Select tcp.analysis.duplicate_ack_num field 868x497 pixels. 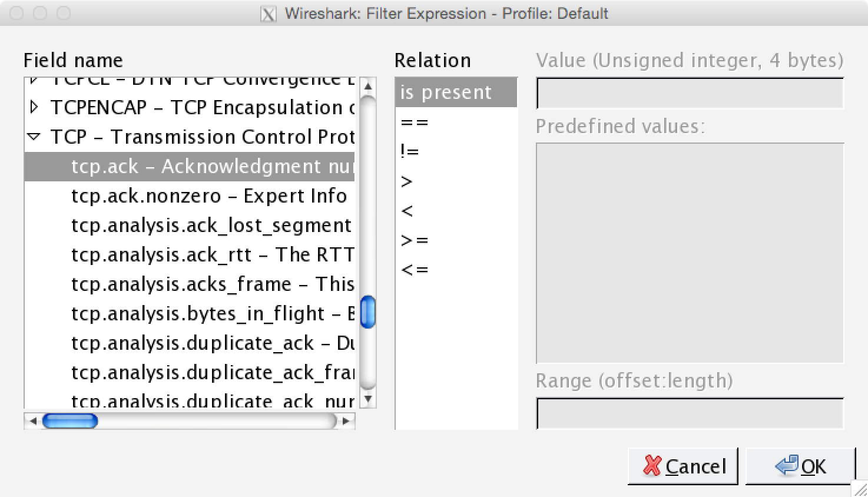[x=190, y=399]
